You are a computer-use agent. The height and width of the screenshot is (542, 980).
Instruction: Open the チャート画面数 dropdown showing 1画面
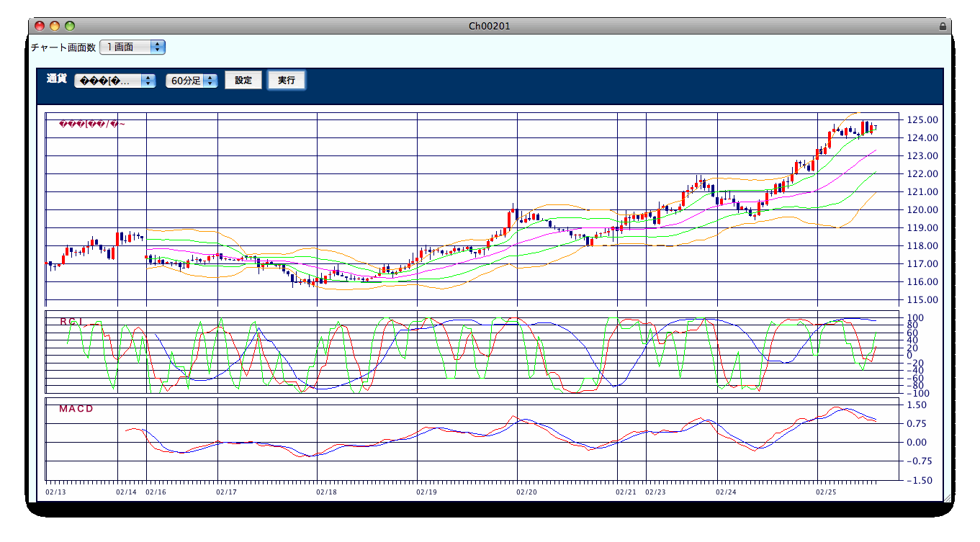tap(132, 47)
